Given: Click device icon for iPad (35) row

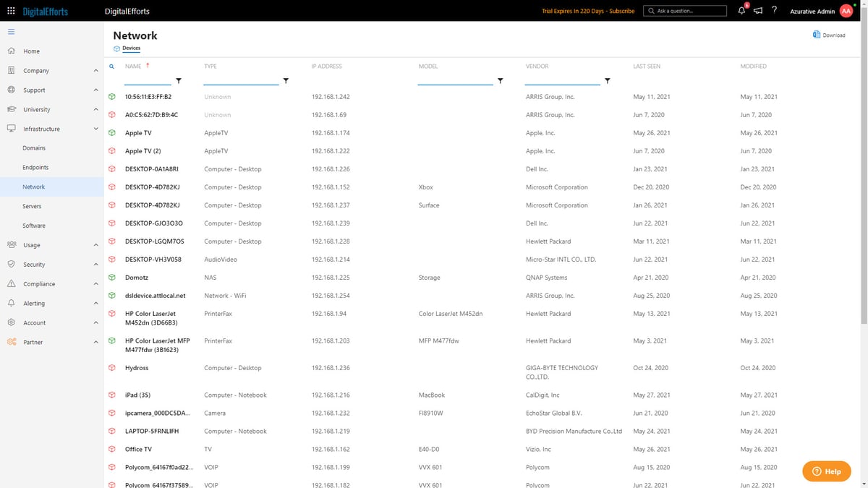Looking at the screenshot, I should tap(112, 395).
